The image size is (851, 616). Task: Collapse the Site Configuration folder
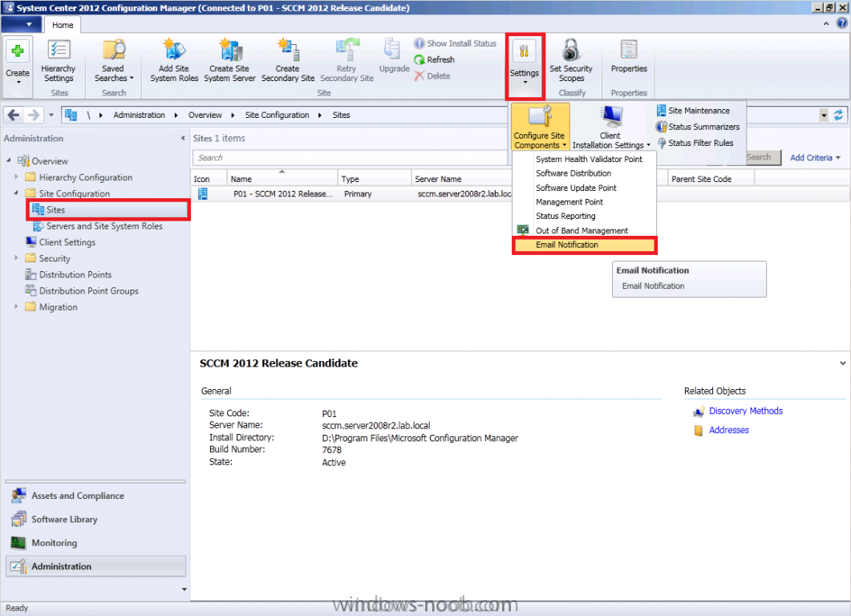[x=16, y=192]
